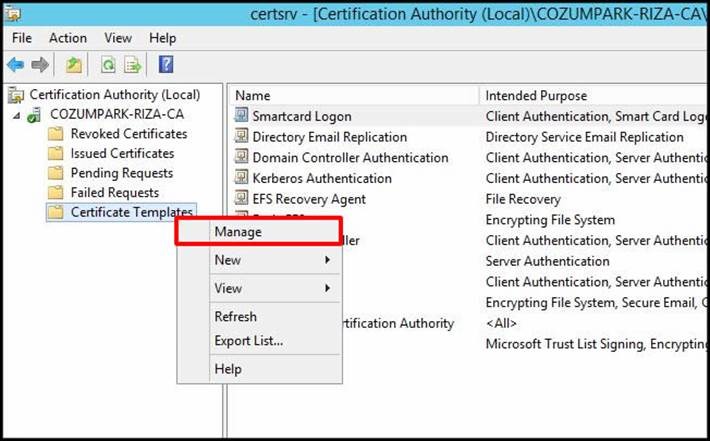710x441 pixels.
Task: Click the EFS Recovery Agent template icon
Action: (241, 198)
